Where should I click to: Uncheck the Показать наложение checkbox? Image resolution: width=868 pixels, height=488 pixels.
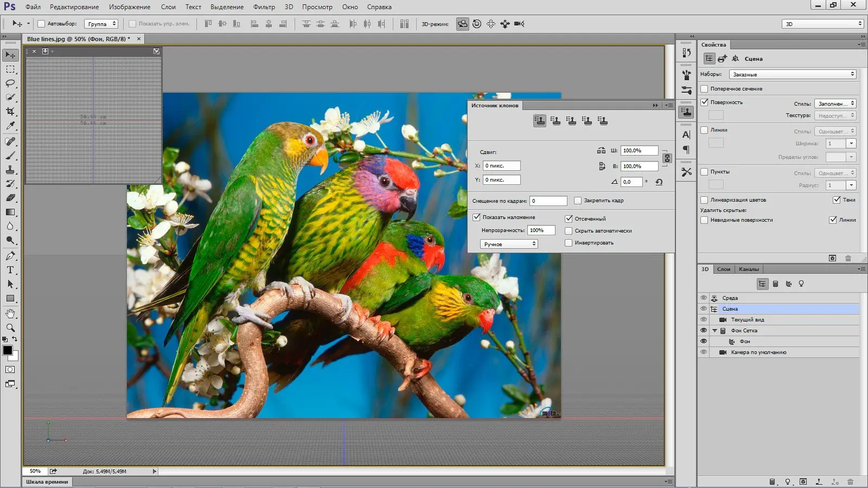coord(476,217)
